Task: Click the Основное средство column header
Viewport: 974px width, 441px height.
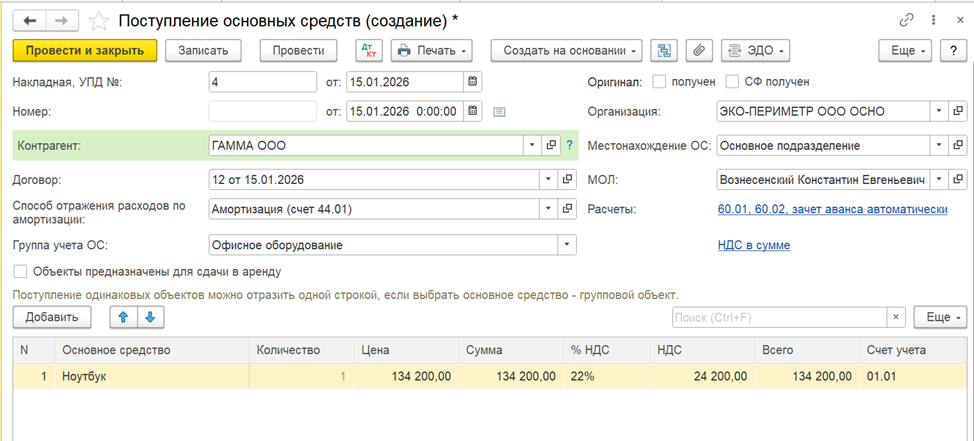Action: (x=152, y=350)
